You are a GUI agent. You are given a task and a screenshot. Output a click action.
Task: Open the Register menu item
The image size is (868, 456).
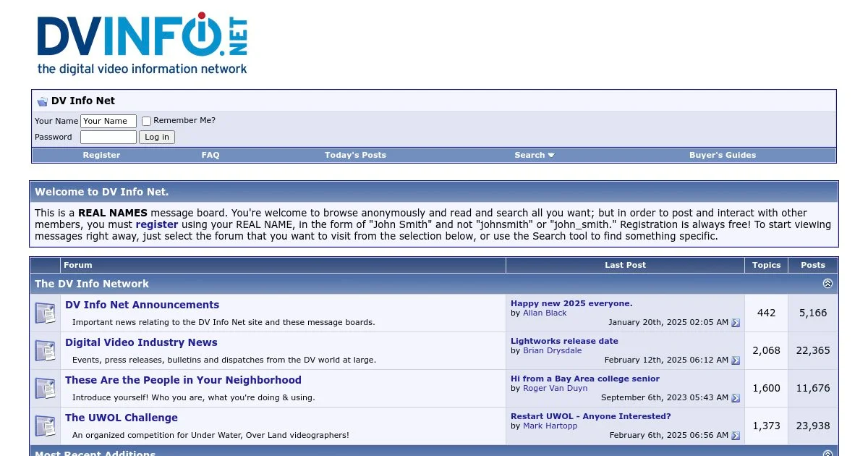coord(101,155)
